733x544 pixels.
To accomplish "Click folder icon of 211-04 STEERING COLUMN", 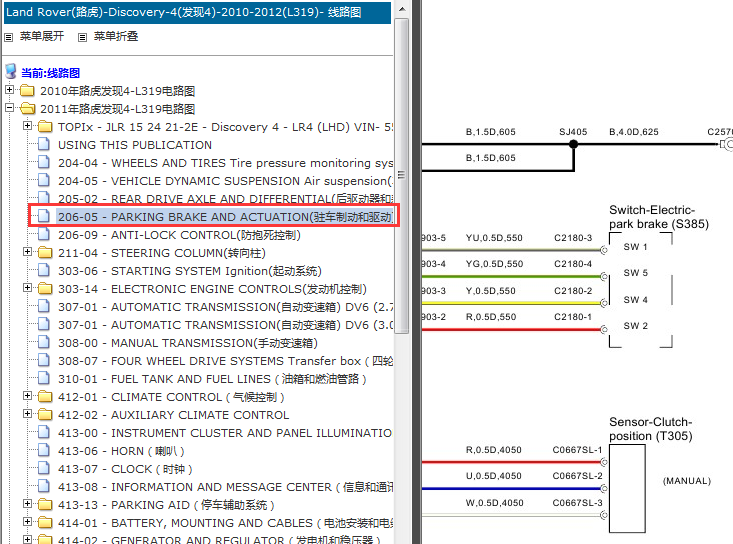I will (45, 252).
